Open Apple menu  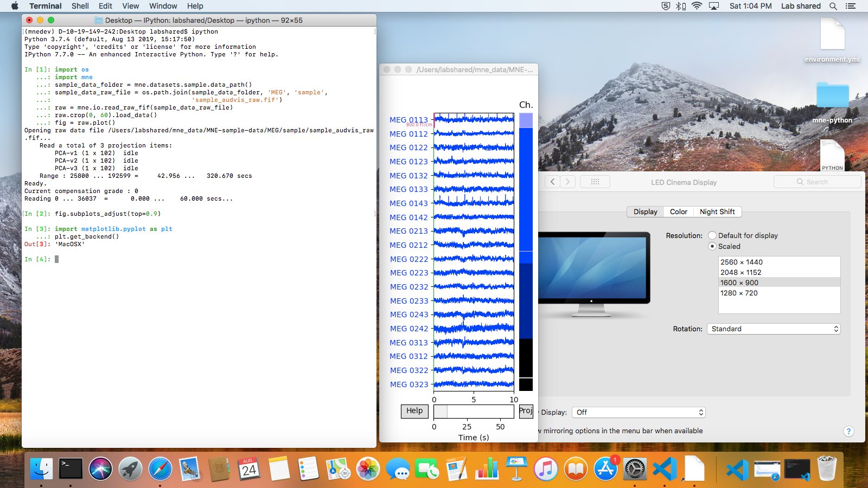(15, 6)
